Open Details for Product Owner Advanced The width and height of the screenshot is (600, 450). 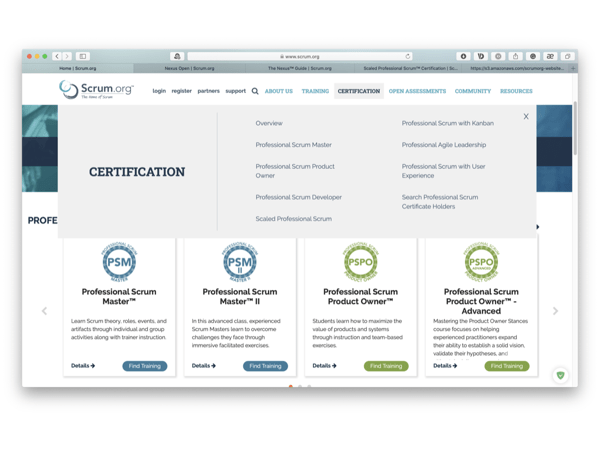pyautogui.click(x=445, y=366)
